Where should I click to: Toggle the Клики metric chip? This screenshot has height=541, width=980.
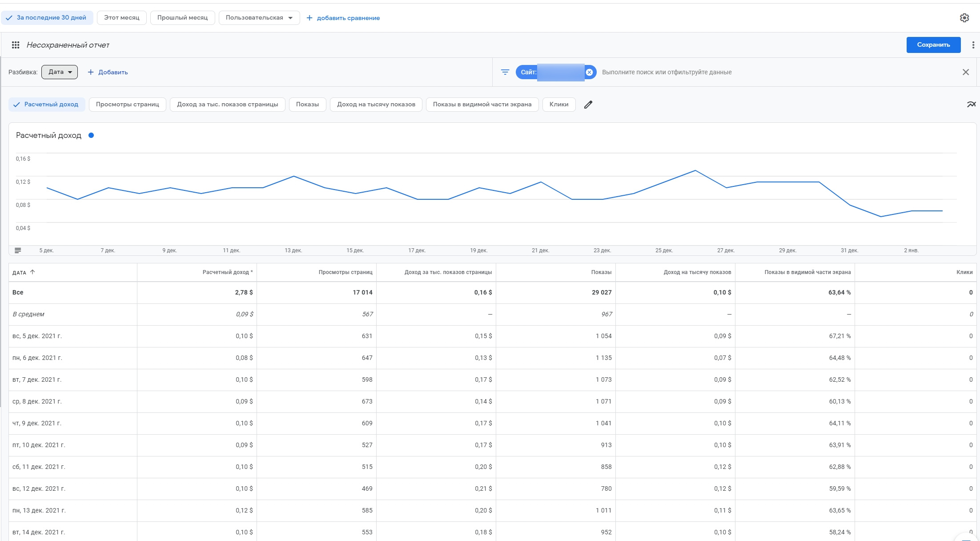[x=558, y=105]
